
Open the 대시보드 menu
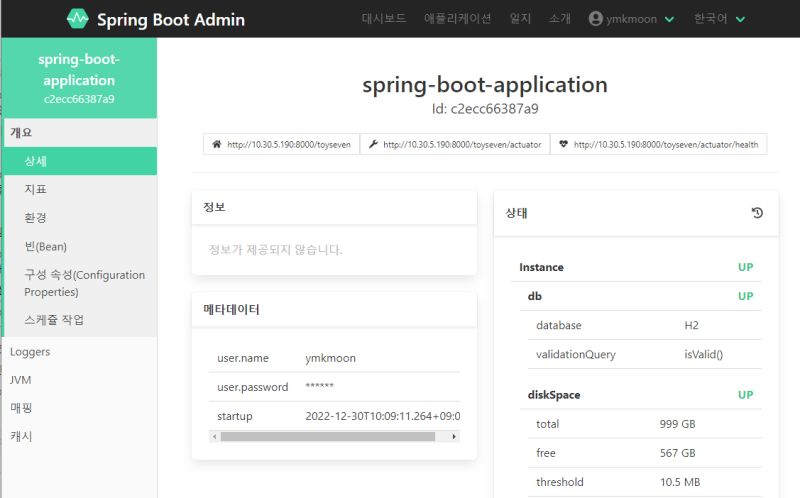coord(384,19)
